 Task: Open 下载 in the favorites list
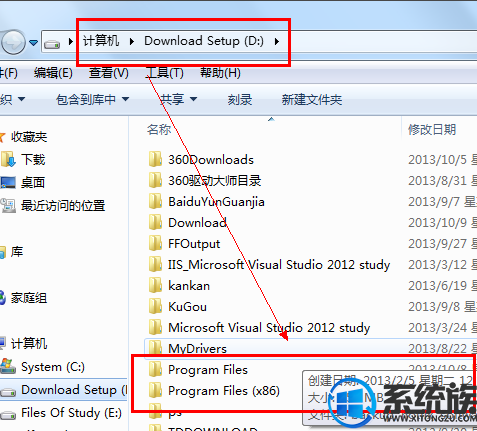33,160
